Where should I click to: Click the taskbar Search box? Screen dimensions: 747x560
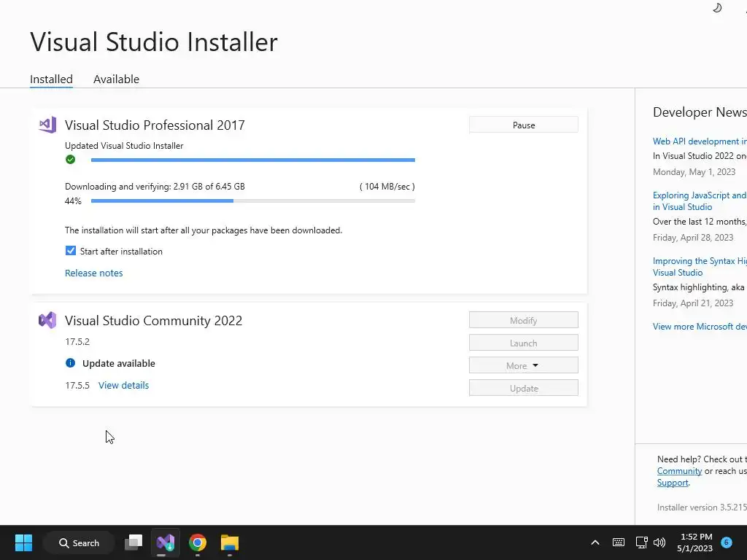coord(79,542)
